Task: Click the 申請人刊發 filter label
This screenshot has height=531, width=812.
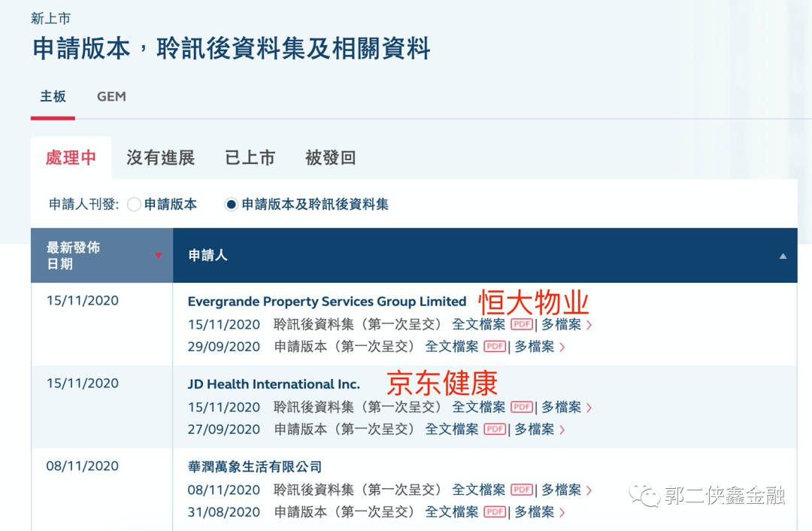Action: pyautogui.click(x=84, y=205)
